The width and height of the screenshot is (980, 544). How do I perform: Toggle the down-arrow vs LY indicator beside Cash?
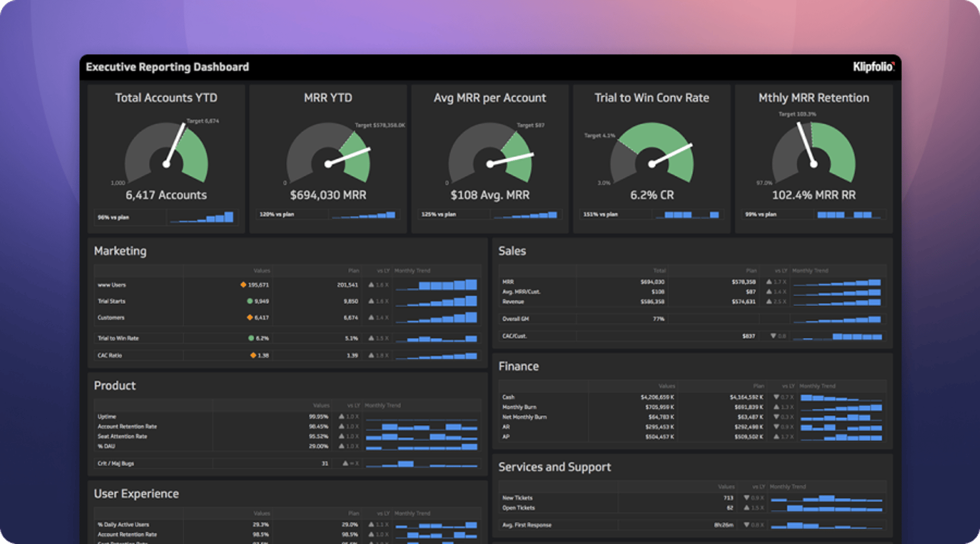[777, 397]
